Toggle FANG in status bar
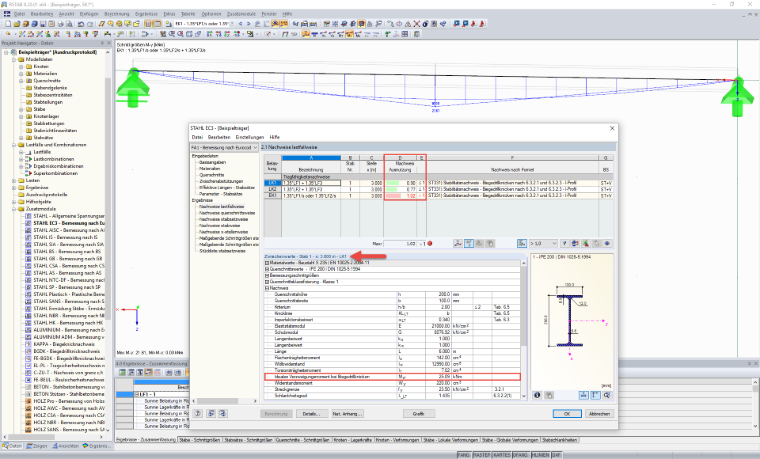760x459 pixels. point(464,455)
